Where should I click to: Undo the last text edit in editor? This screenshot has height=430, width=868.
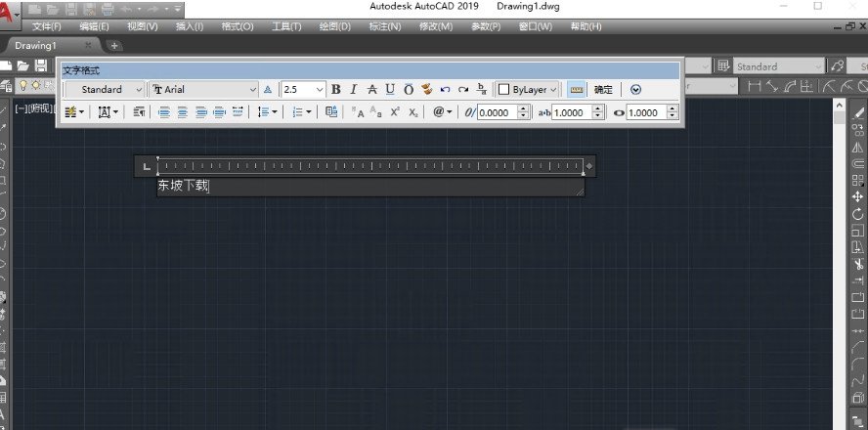[445, 90]
